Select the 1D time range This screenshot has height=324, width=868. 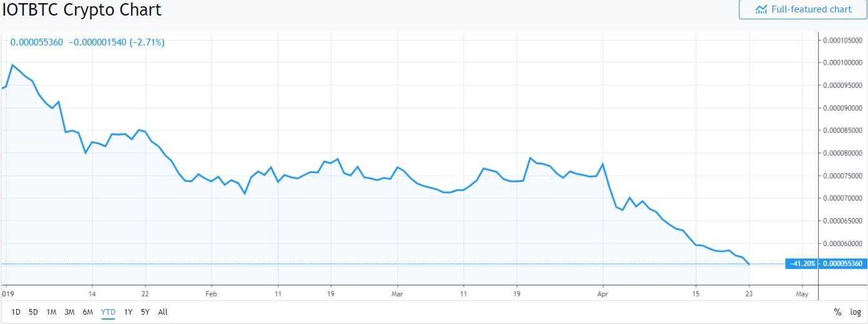(16, 312)
